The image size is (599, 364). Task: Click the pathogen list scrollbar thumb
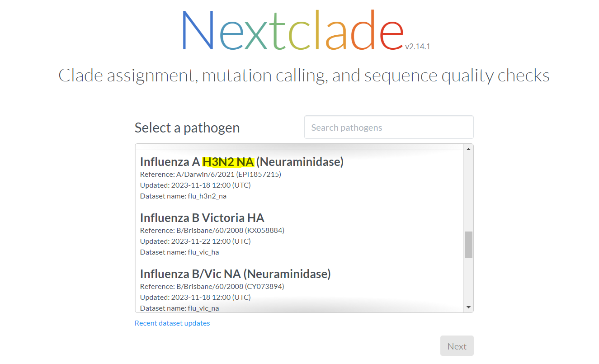468,245
